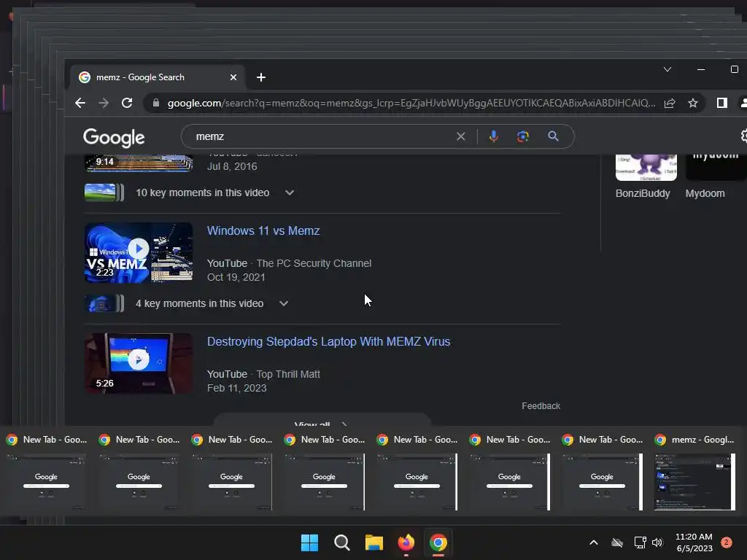Viewport: 747px width, 560px height.
Task: Open the Windows 11 vs Memz link
Action: coord(263,231)
